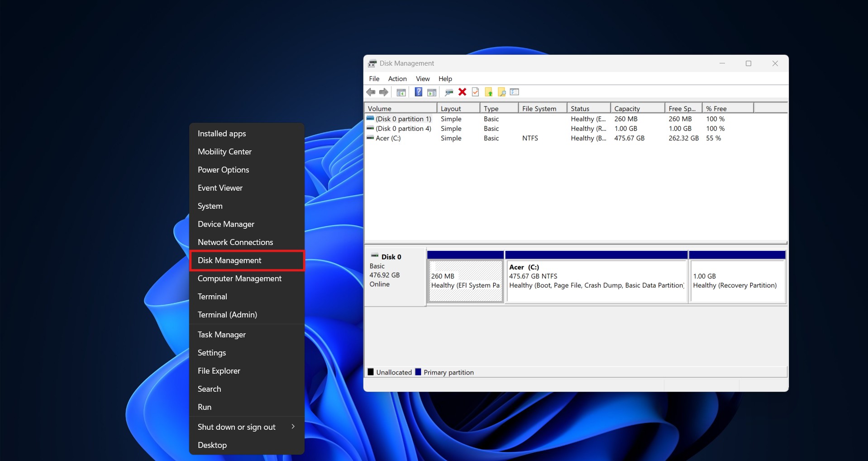The width and height of the screenshot is (868, 461).
Task: Click the Back arrow in toolbar
Action: point(371,92)
